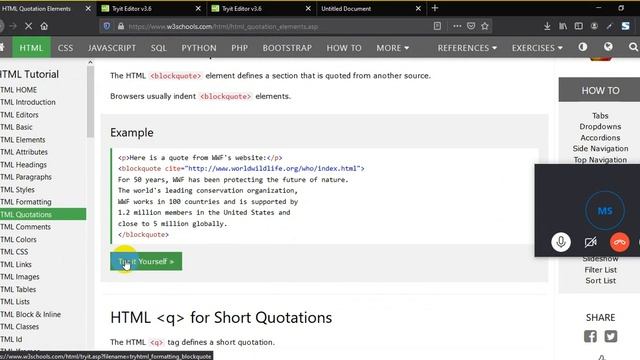Click the Try it Yourself button
The height and width of the screenshot is (360, 640).
(146, 261)
